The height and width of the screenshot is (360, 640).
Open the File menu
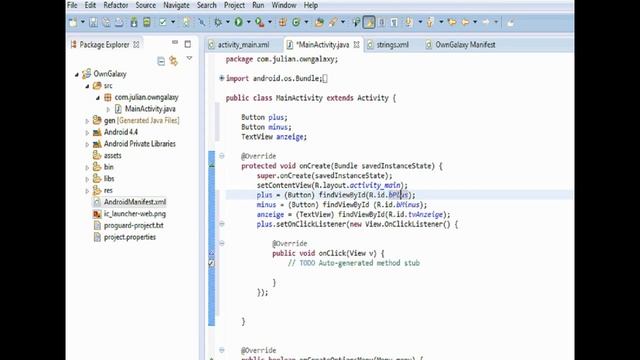[72, 5]
